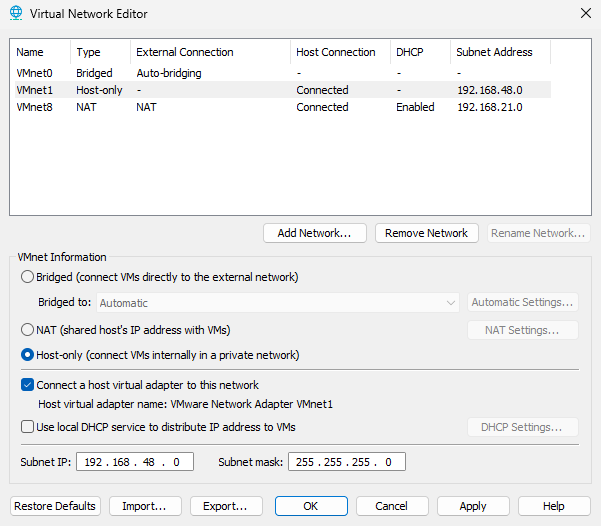Enable Use local DHCP service checkbox

pyautogui.click(x=27, y=427)
